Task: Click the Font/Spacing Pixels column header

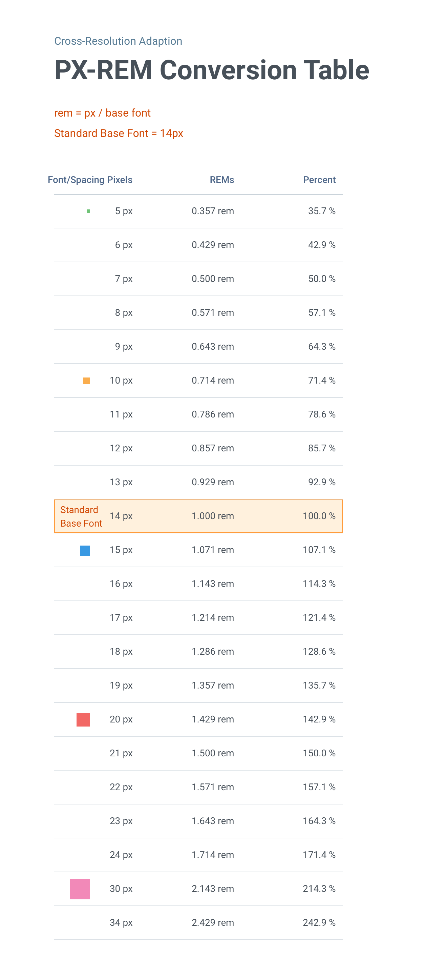Action: pyautogui.click(x=90, y=180)
